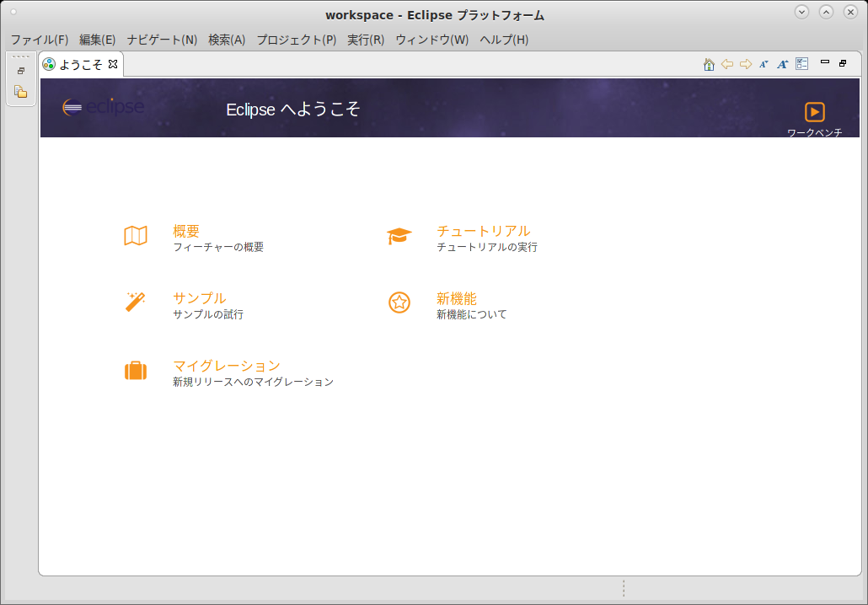Reduce font size with small A icon
The width and height of the screenshot is (868, 605).
click(x=764, y=64)
